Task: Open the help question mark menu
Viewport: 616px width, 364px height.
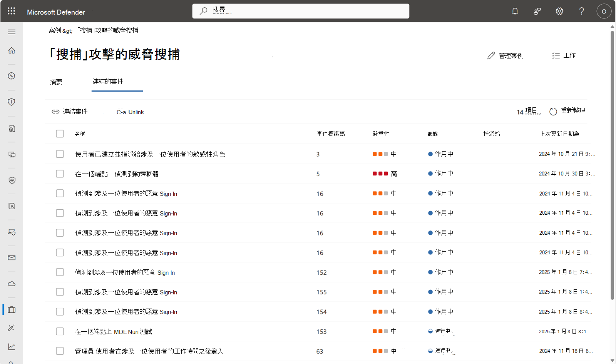Action: coord(581,11)
